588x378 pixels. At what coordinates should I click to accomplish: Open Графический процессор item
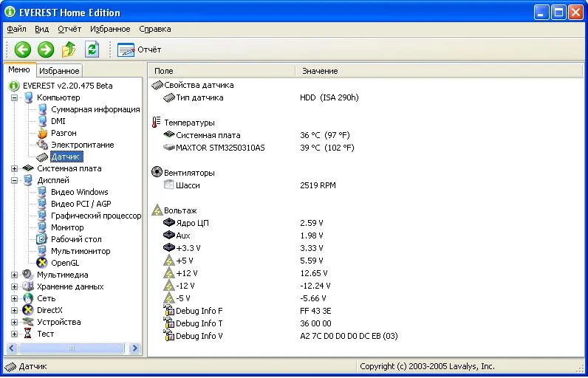(96, 216)
